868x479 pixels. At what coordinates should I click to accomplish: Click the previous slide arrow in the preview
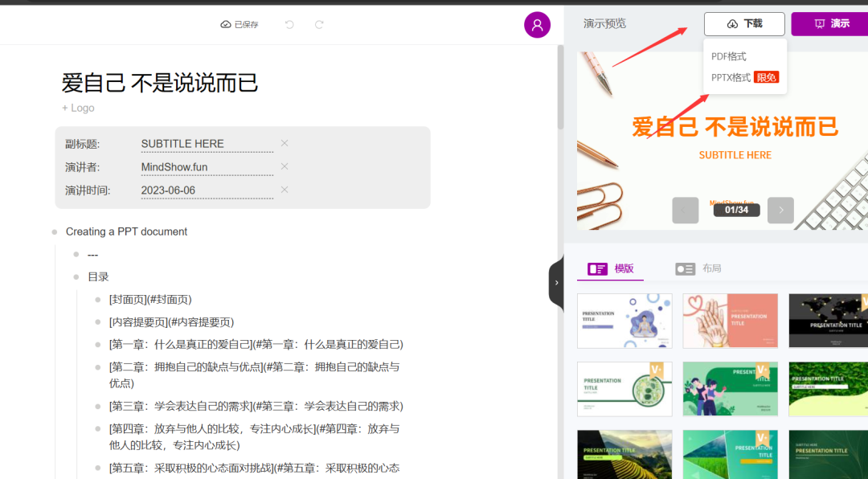[685, 210]
